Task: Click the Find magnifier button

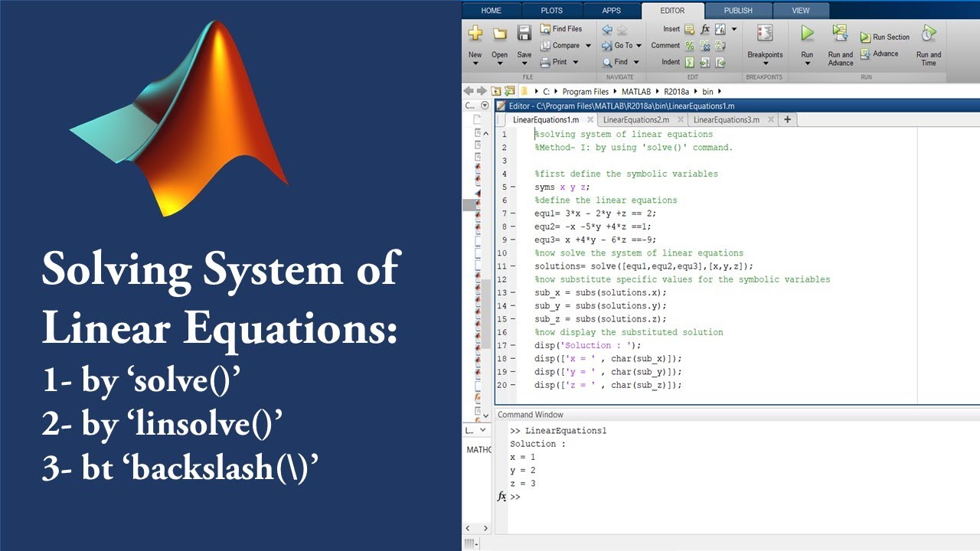Action: pyautogui.click(x=615, y=62)
